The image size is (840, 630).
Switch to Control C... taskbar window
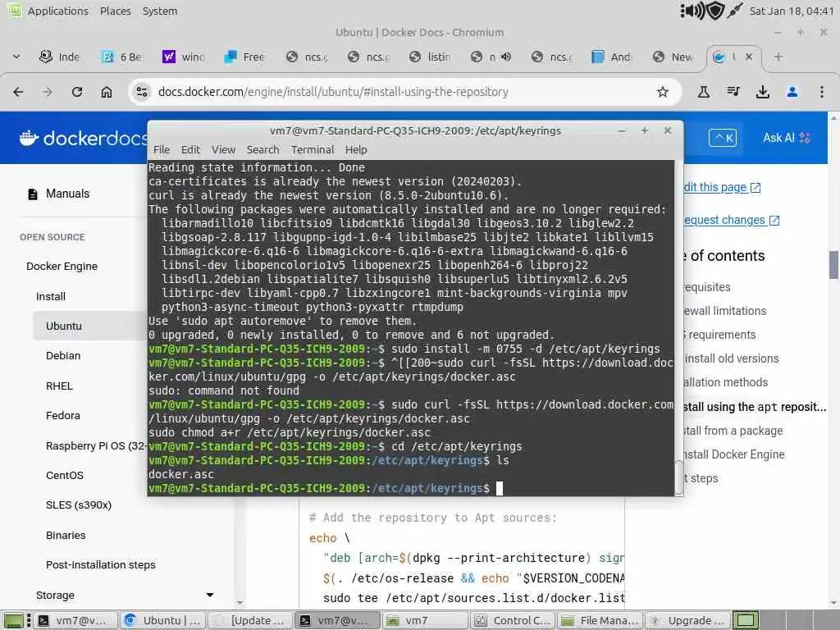pos(514,621)
